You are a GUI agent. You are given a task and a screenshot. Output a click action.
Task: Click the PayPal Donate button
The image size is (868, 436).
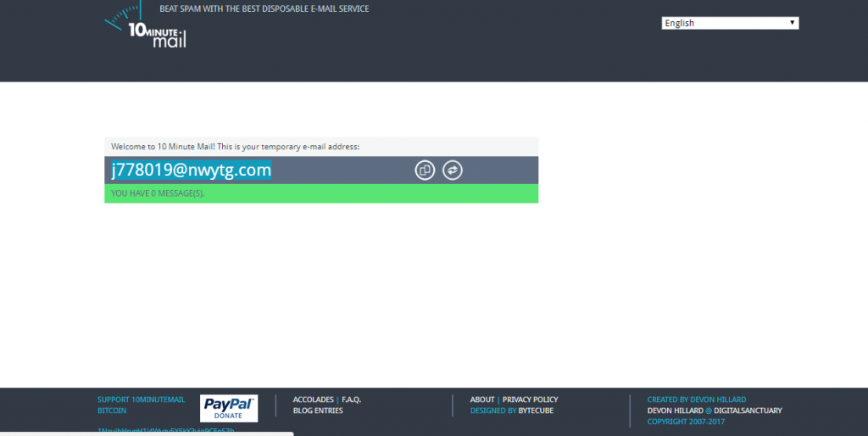229,408
